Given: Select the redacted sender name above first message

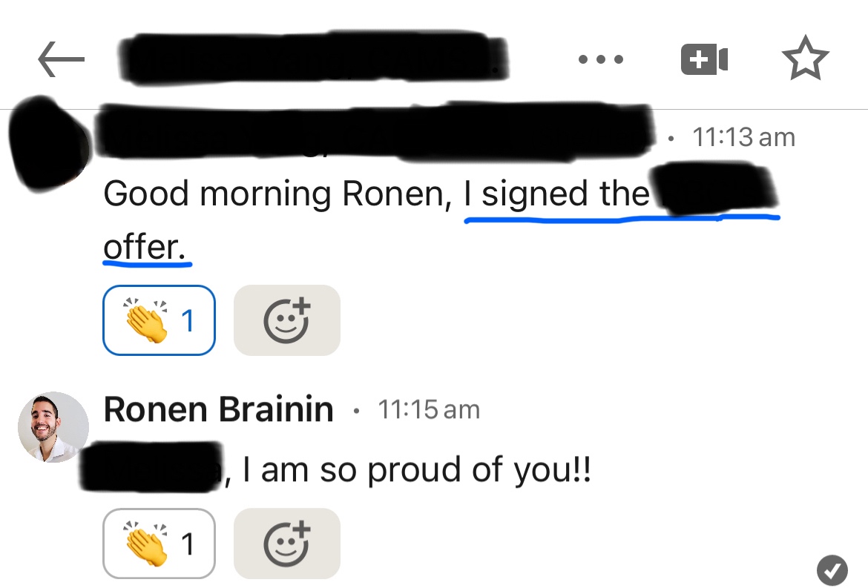Looking at the screenshot, I should point(371,133).
